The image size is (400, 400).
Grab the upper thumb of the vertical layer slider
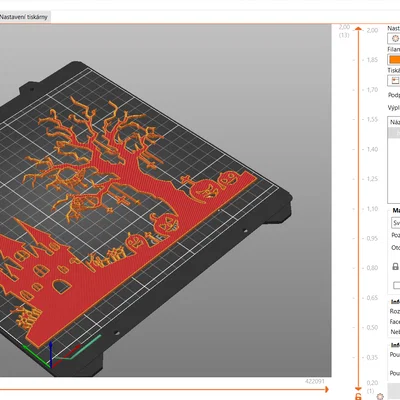[358, 29]
